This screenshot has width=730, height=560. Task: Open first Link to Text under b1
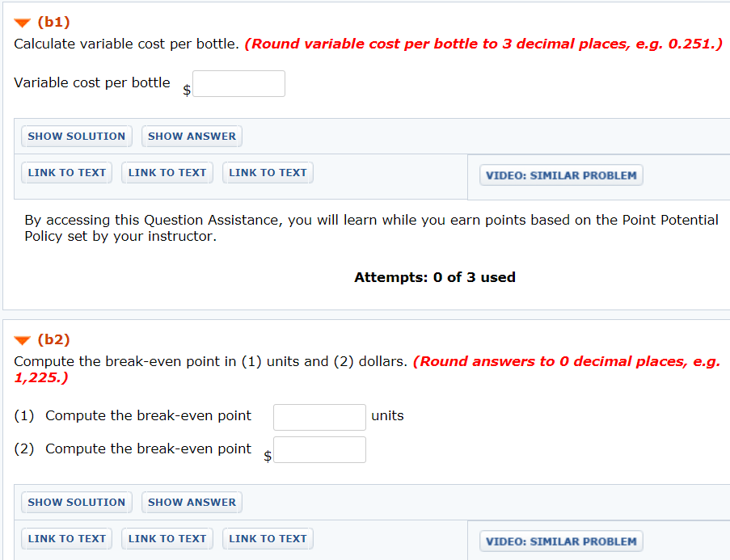pyautogui.click(x=67, y=173)
